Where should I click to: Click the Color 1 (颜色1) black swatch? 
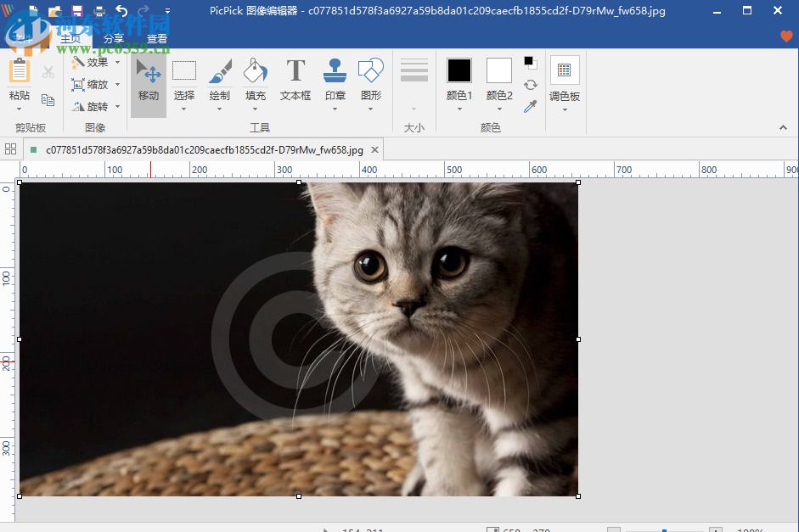(459, 70)
